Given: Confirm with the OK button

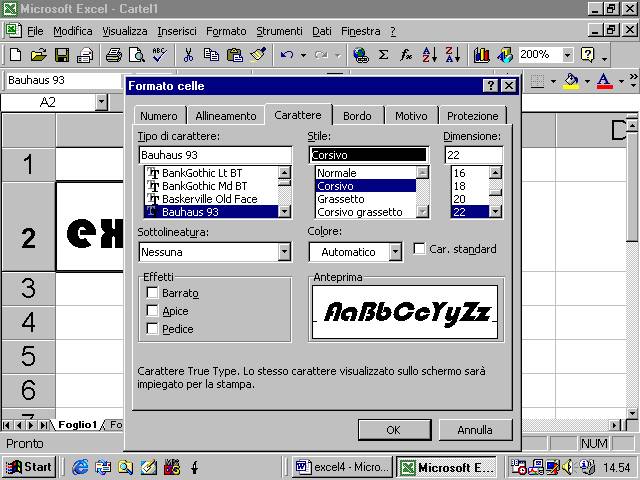Looking at the screenshot, I should click(394, 430).
